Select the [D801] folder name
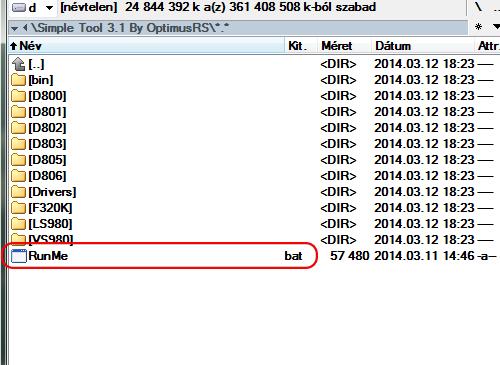Image resolution: width=500 pixels, height=365 pixels. 47,112
